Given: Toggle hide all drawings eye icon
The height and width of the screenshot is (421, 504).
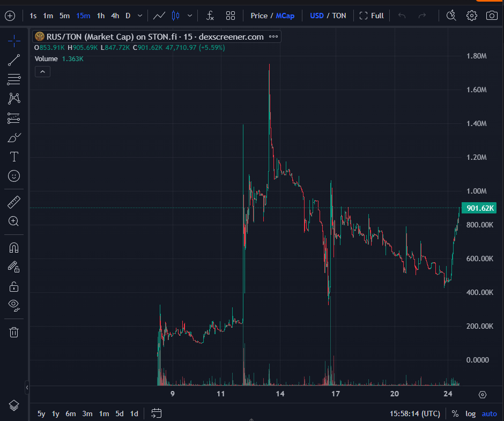Looking at the screenshot, I should [14, 305].
